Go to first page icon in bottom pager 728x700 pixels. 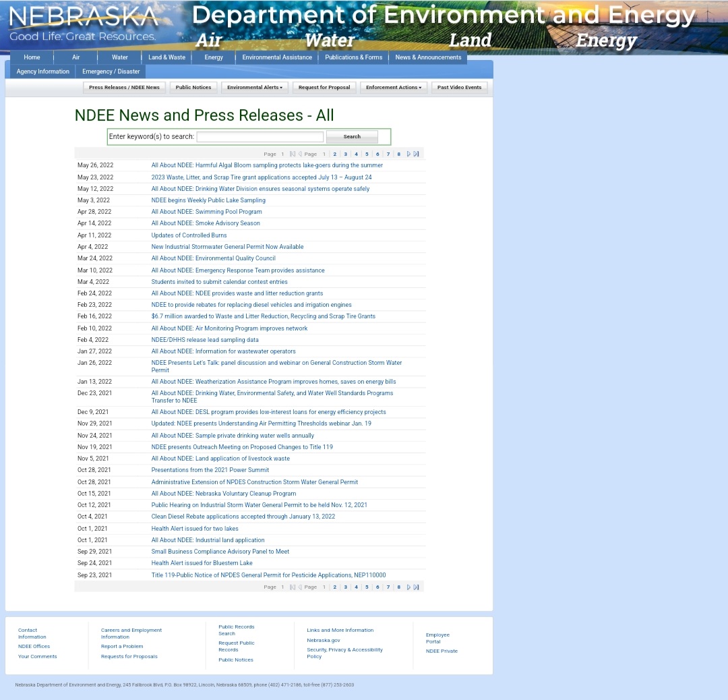[x=293, y=587]
